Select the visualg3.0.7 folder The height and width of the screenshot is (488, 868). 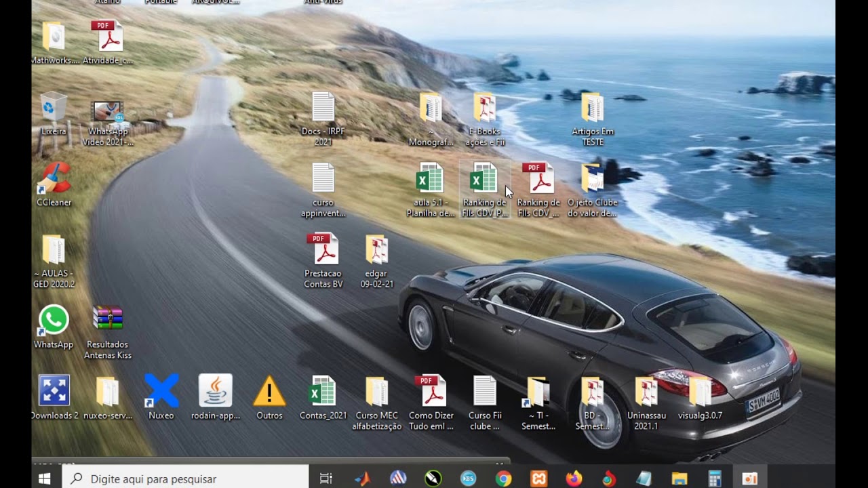tap(700, 391)
